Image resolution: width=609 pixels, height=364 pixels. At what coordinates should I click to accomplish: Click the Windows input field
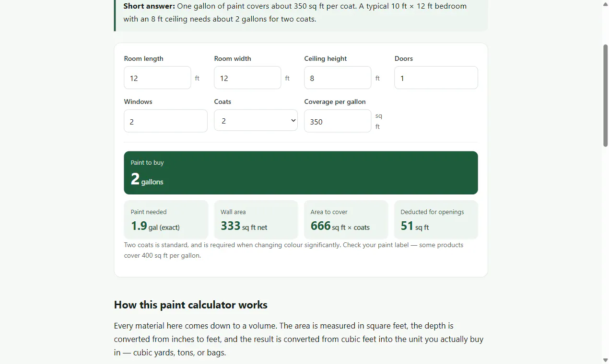coord(165,121)
